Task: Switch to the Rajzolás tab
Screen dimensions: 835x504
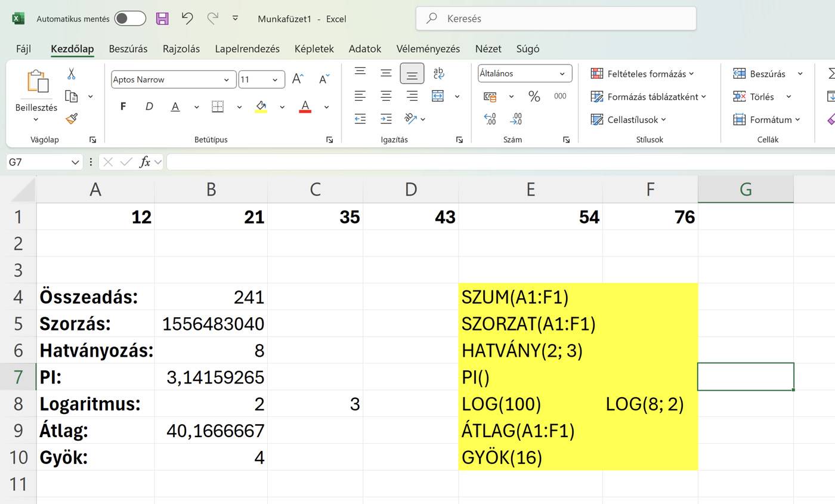Action: pos(181,49)
